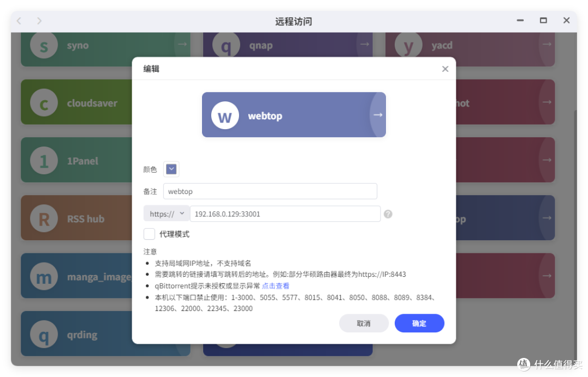Click the 备注 input field containing webtop
The height and width of the screenshot is (377, 588).
tap(270, 191)
